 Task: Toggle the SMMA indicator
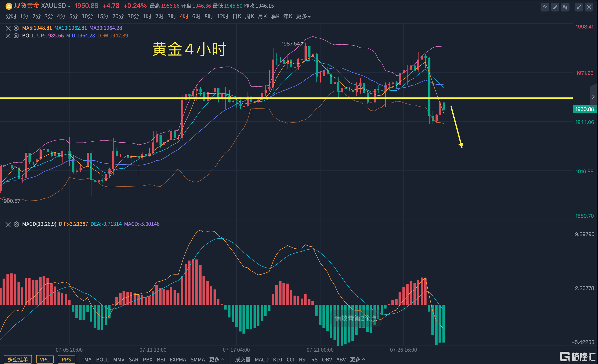[198, 360]
